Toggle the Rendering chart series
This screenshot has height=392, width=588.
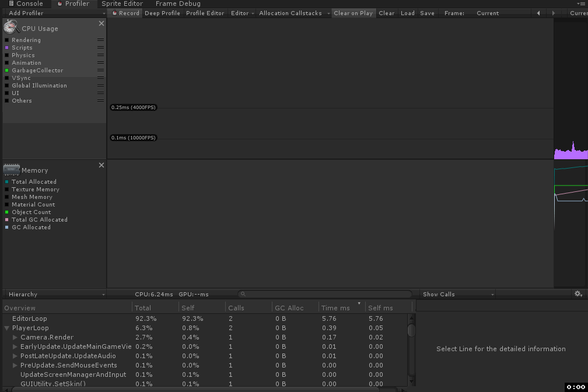pyautogui.click(x=7, y=40)
